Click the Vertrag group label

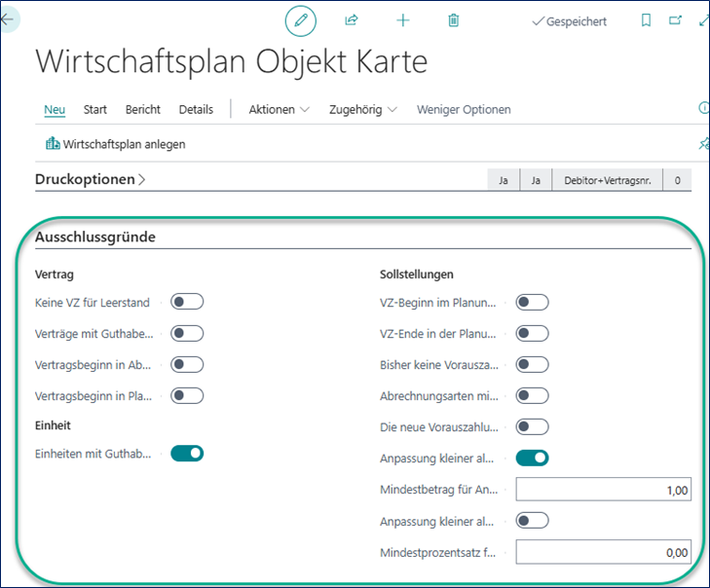pos(55,275)
